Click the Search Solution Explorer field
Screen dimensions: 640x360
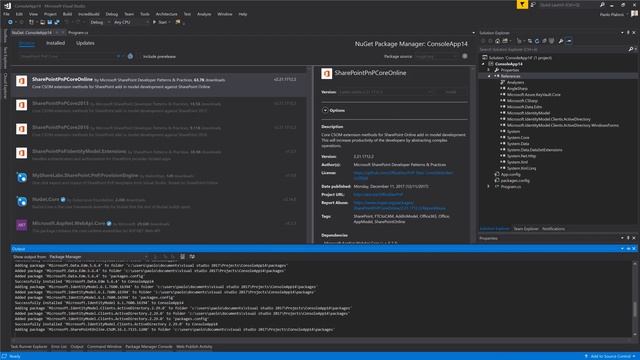(553, 49)
